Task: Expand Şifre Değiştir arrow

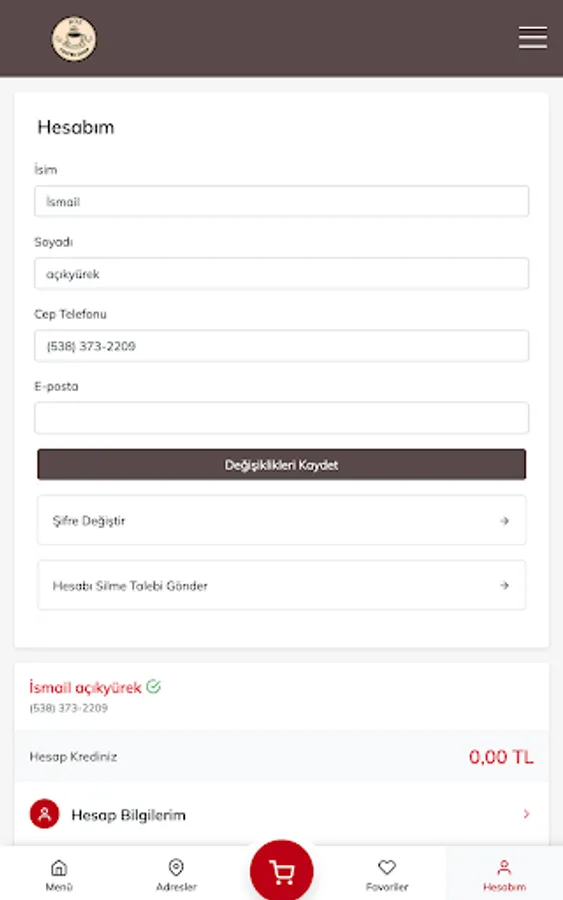Action: pos(504,521)
